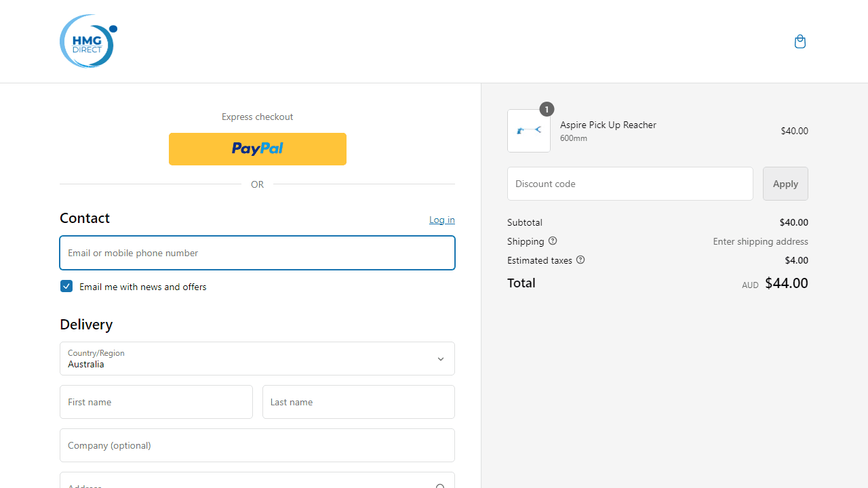The width and height of the screenshot is (868, 488).
Task: Click the Discount code field
Action: [x=630, y=184]
